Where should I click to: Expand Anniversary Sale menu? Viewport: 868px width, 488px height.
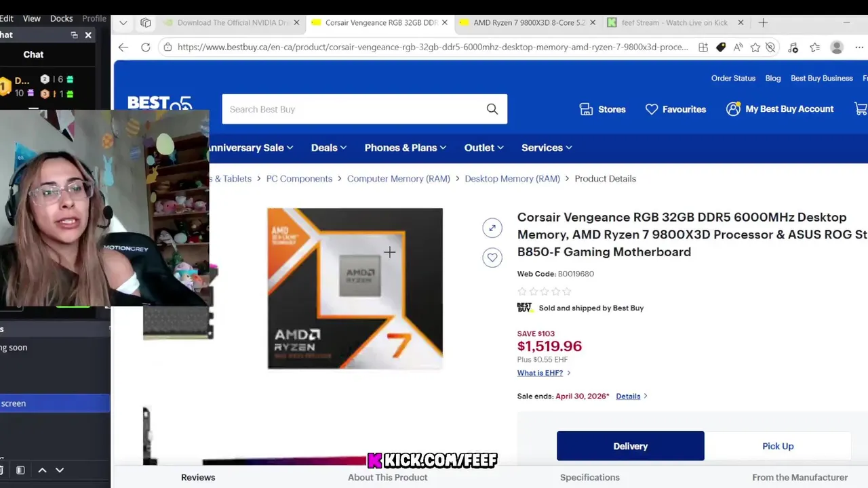click(250, 148)
